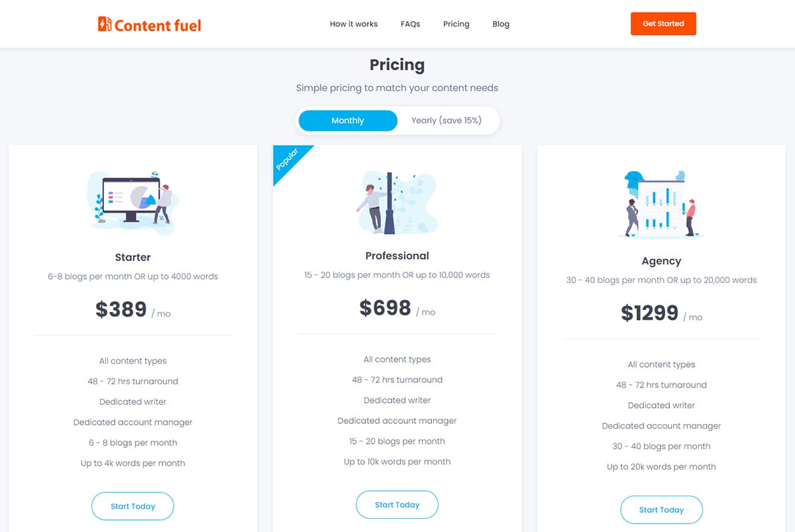Switch to Yearly (save 15%) billing

click(446, 121)
